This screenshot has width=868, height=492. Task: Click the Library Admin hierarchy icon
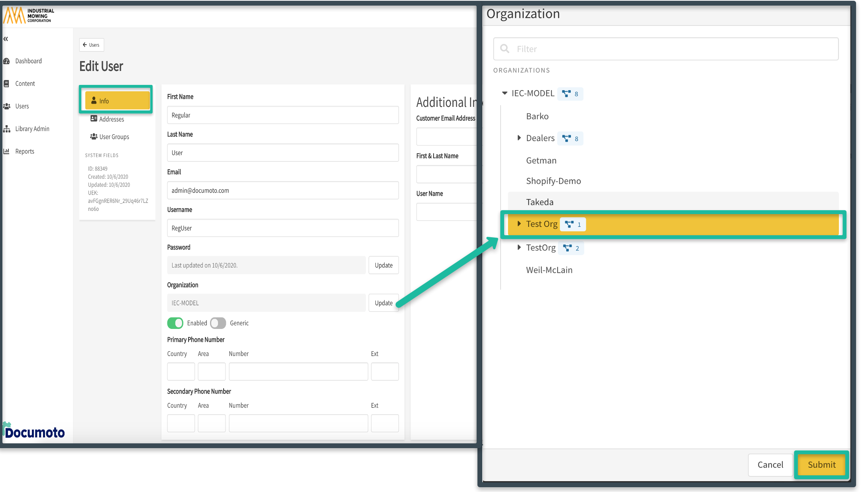(x=6, y=129)
